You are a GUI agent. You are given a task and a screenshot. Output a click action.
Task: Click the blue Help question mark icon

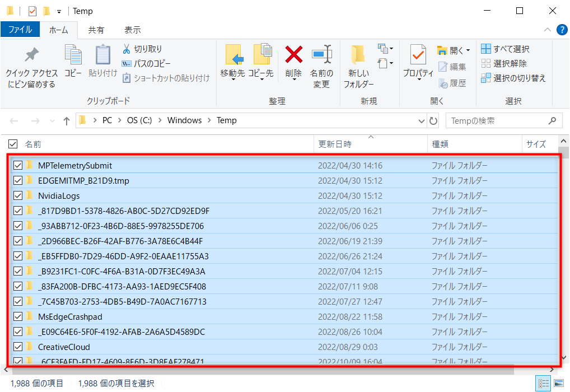[x=562, y=30]
